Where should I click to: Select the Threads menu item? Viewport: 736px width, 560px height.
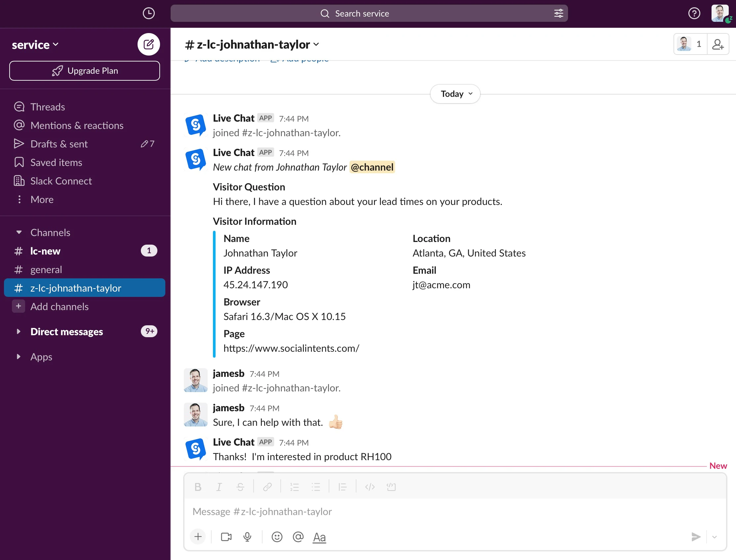(47, 106)
